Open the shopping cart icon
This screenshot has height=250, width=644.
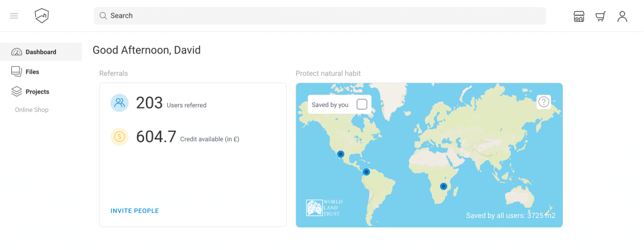[x=601, y=16]
